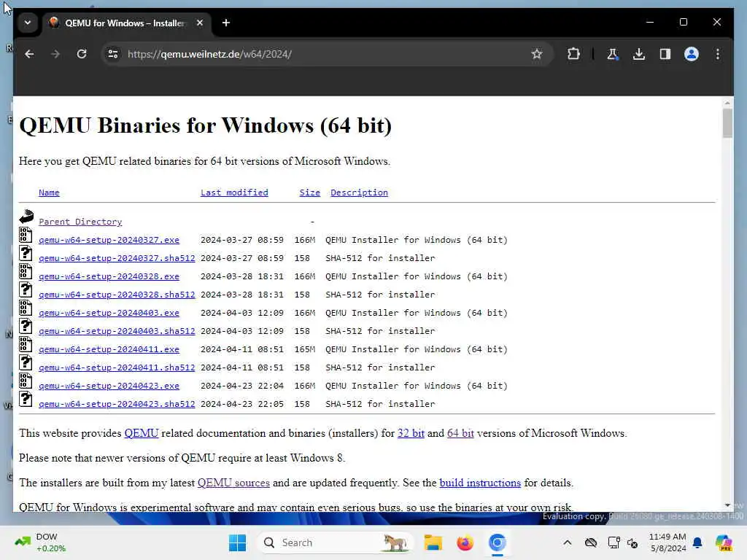Close the QEMU for Windows tab

click(200, 23)
